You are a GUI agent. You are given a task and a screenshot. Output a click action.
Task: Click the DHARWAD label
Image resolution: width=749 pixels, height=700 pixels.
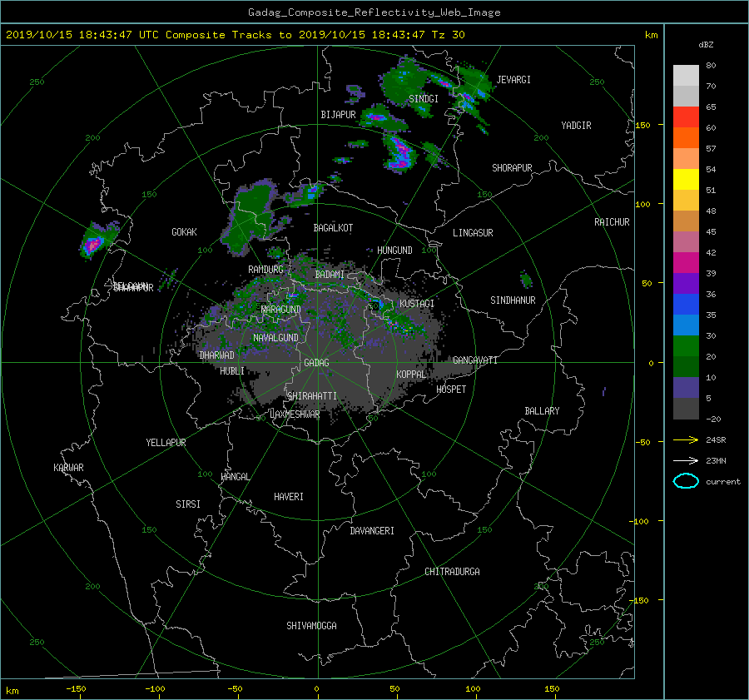(216, 355)
